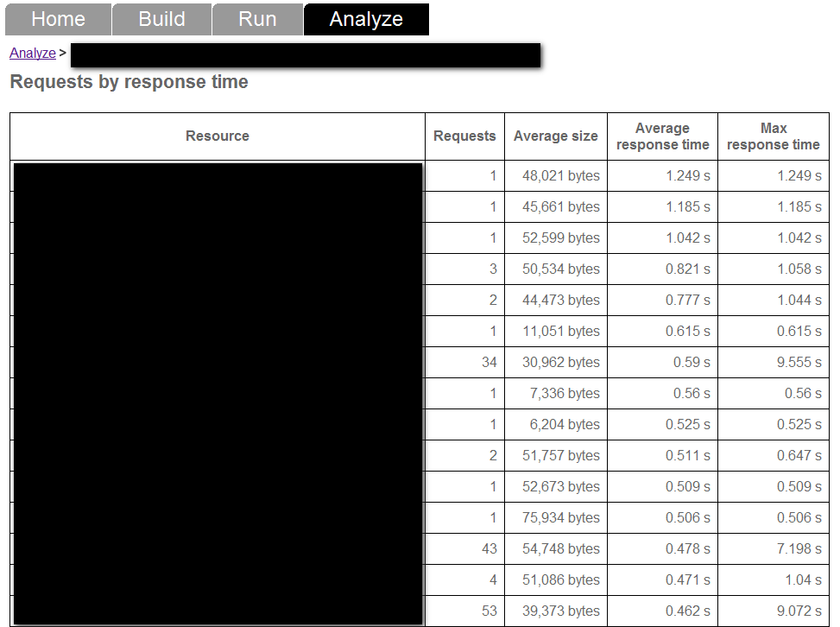Click the 75,934 bytes average size cell
Image resolution: width=840 pixels, height=627 pixels.
pos(560,518)
